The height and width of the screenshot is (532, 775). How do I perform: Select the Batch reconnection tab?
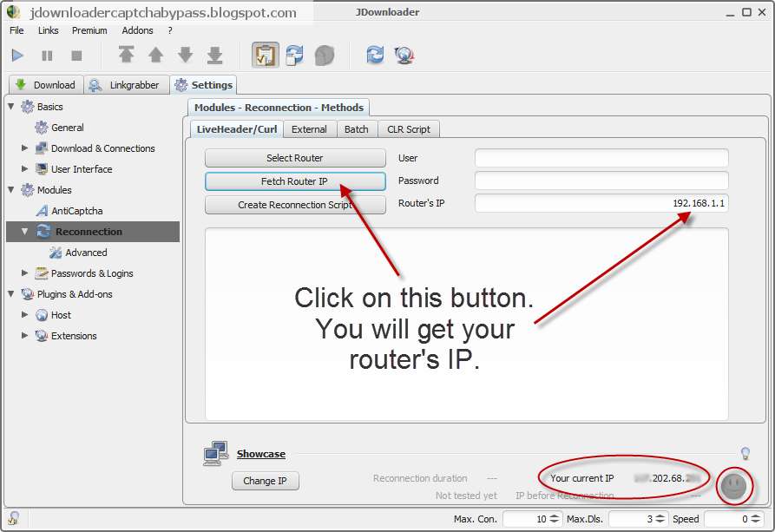coord(357,129)
